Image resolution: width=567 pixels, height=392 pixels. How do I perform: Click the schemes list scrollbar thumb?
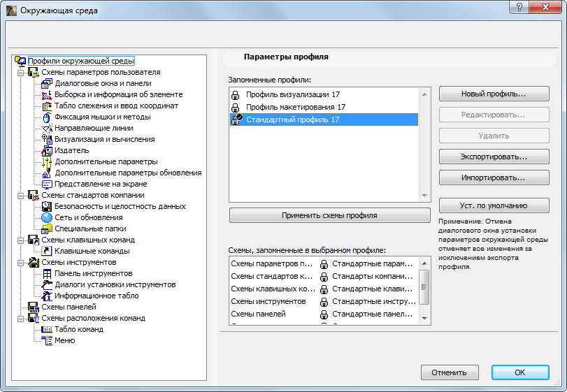[424, 287]
